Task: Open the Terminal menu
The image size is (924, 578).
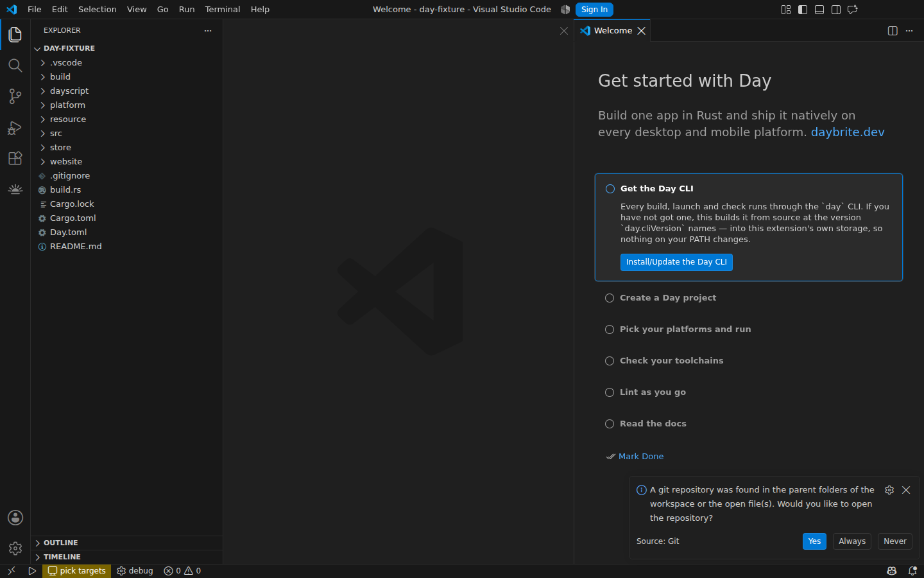Action: coord(223,10)
